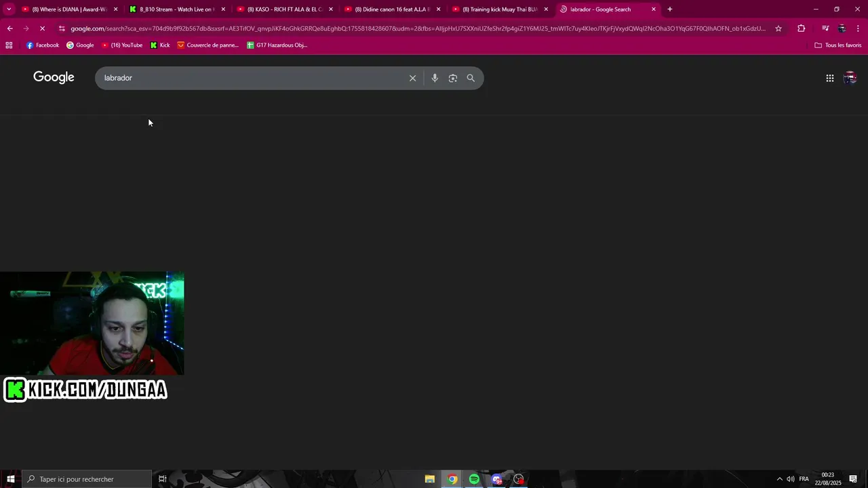
Task: Open Chrome apps shortcut in bookmarks bar
Action: point(9,45)
